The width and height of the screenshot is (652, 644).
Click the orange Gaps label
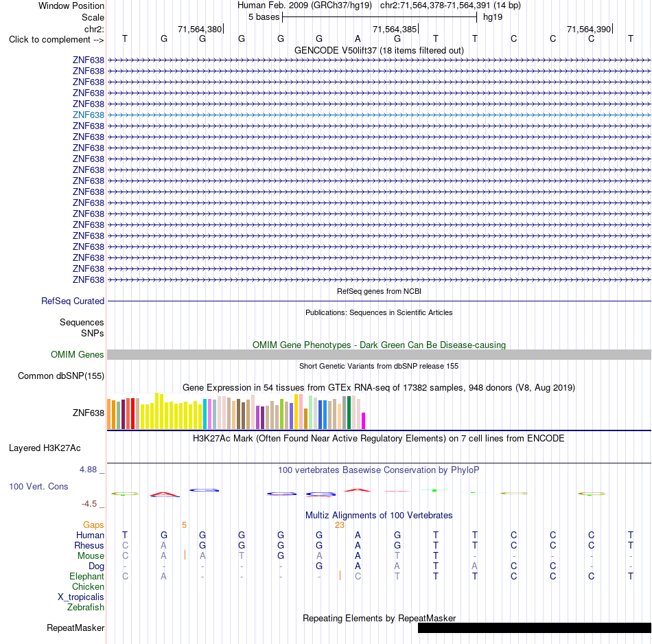[x=93, y=525]
